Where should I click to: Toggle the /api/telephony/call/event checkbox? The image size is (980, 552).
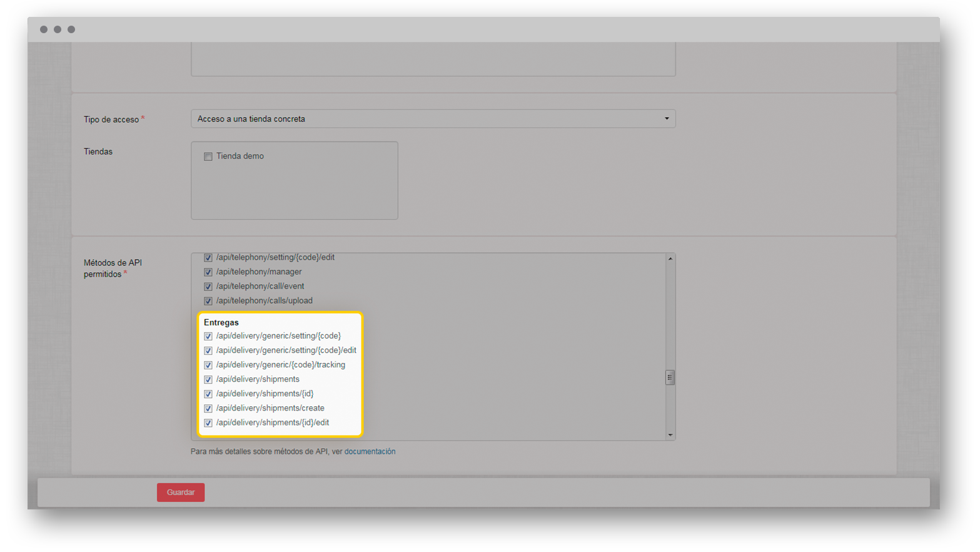click(x=208, y=287)
